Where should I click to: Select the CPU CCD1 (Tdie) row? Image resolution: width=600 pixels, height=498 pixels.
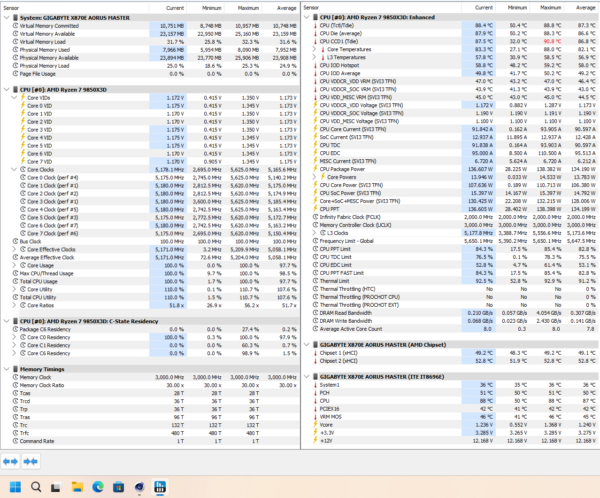pyautogui.click(x=450, y=41)
